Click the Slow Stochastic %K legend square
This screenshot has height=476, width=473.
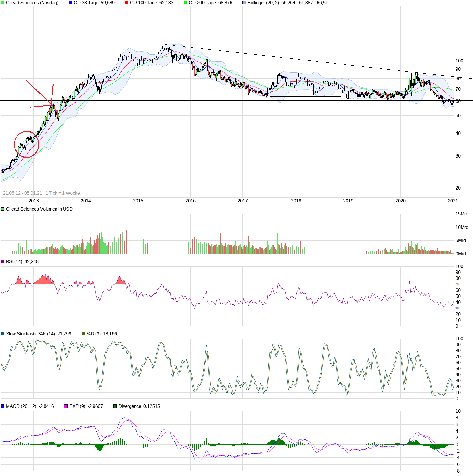[x=3, y=334]
